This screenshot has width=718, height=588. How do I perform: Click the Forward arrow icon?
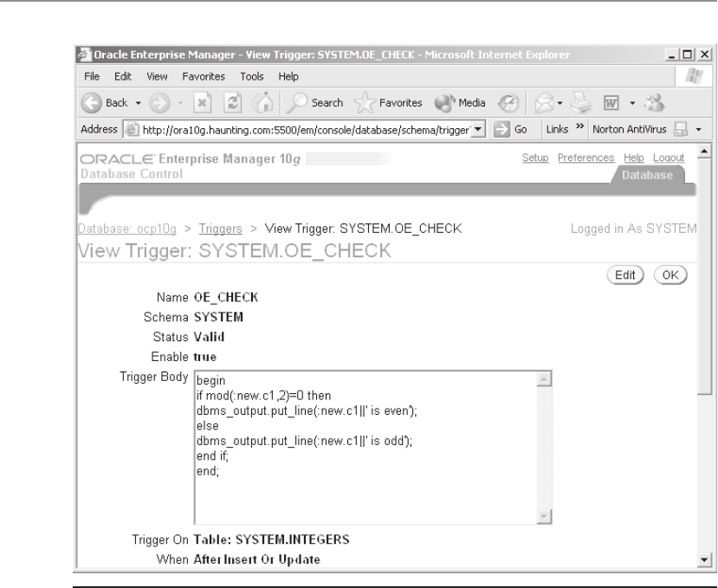159,102
